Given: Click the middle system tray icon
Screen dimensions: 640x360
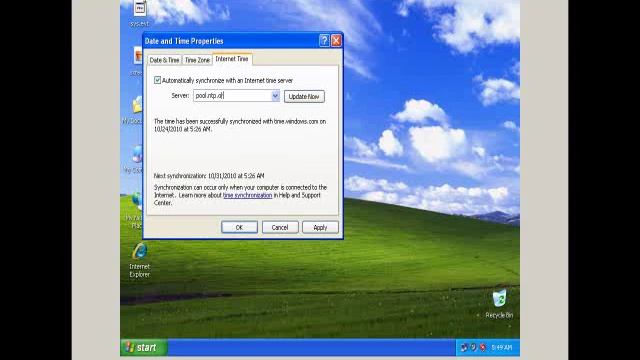Looking at the screenshot, I should click(473, 347).
